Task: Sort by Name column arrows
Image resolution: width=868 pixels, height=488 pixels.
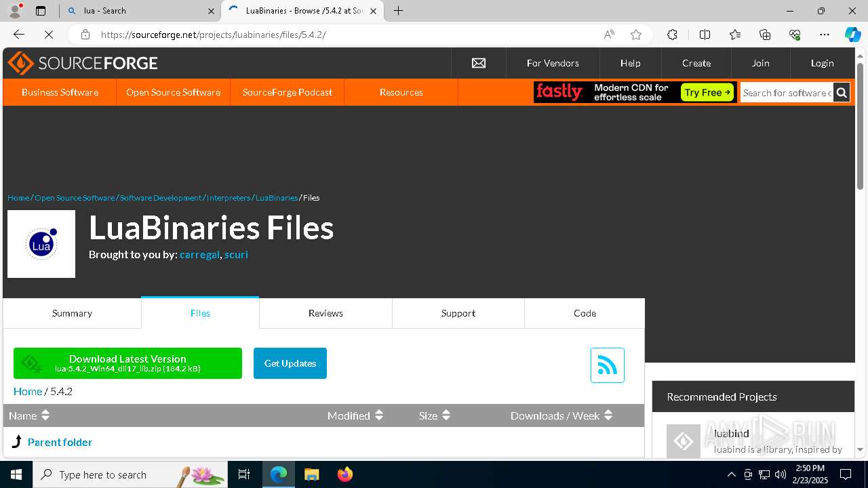Action: (45, 415)
